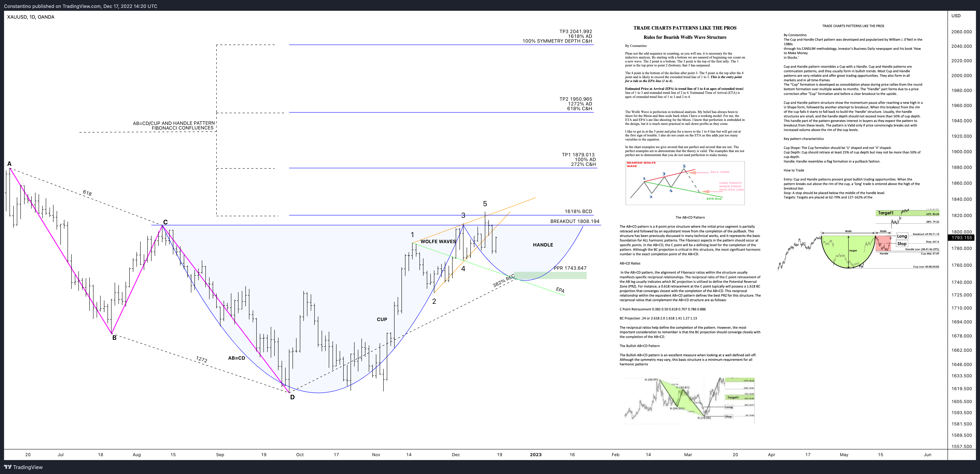Click the PPR 1743.647 label
This screenshot has width=980, height=474.
tap(570, 268)
